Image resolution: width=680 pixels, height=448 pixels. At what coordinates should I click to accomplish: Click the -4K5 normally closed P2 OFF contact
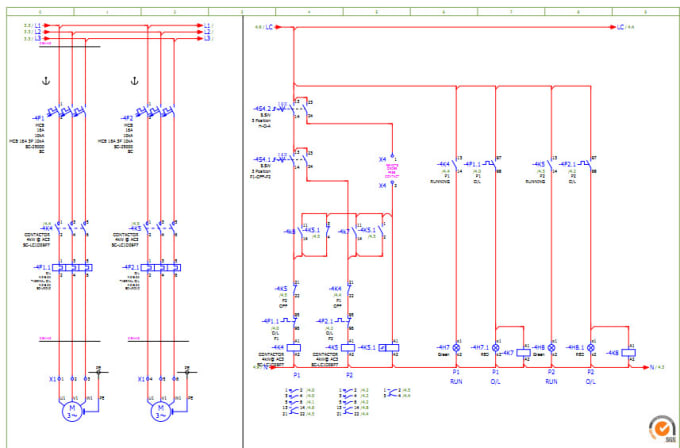point(295,289)
